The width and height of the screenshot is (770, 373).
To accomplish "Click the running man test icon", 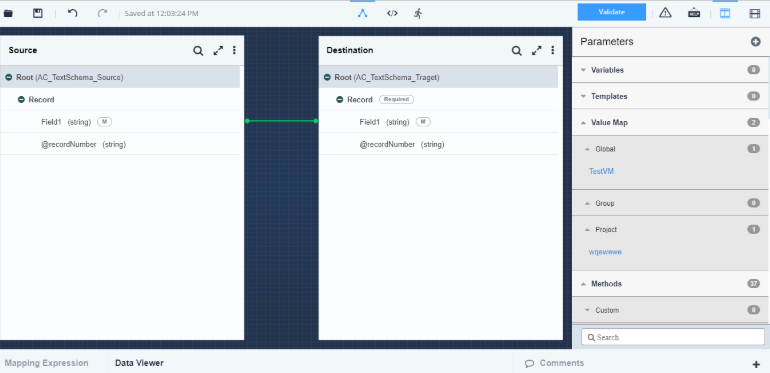I will click(x=418, y=13).
